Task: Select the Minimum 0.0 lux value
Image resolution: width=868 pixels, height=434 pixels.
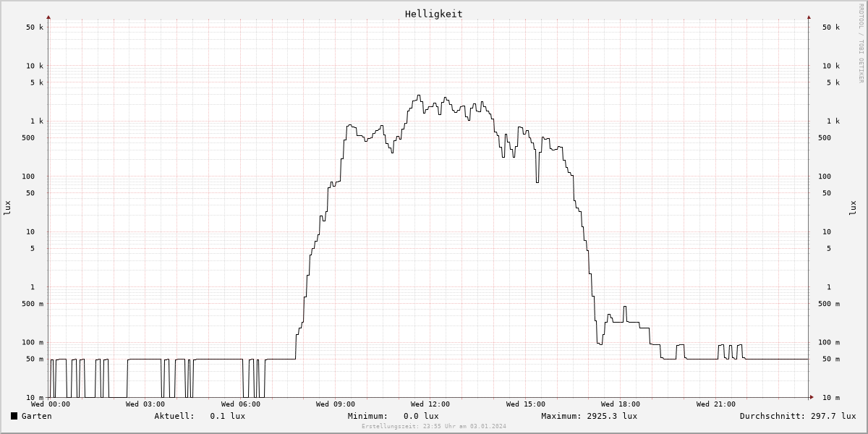Action: tap(421, 416)
